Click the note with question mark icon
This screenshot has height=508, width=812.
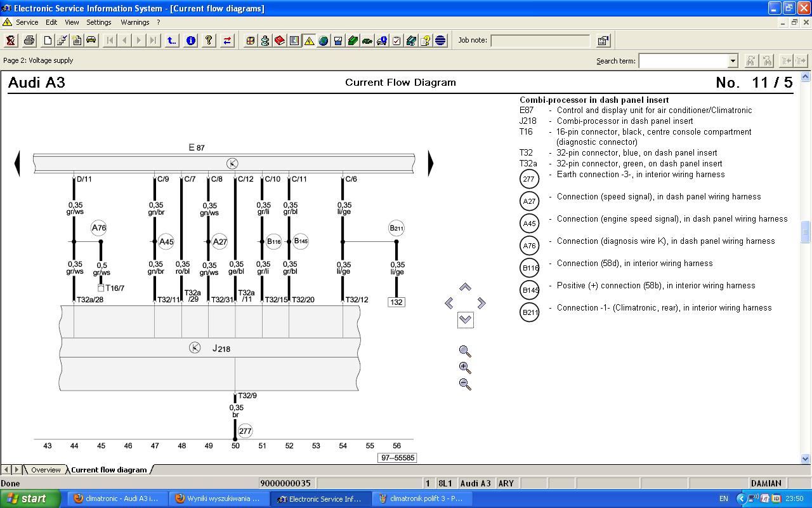point(426,41)
